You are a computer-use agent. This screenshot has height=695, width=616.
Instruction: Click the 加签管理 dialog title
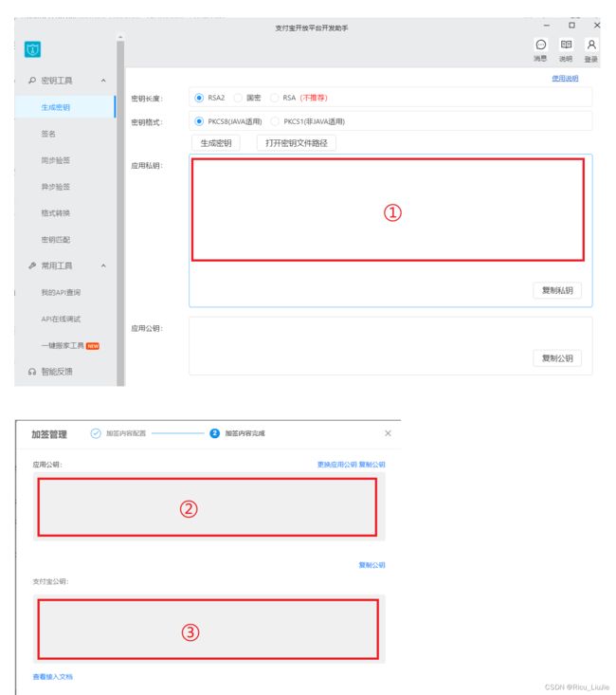[49, 434]
